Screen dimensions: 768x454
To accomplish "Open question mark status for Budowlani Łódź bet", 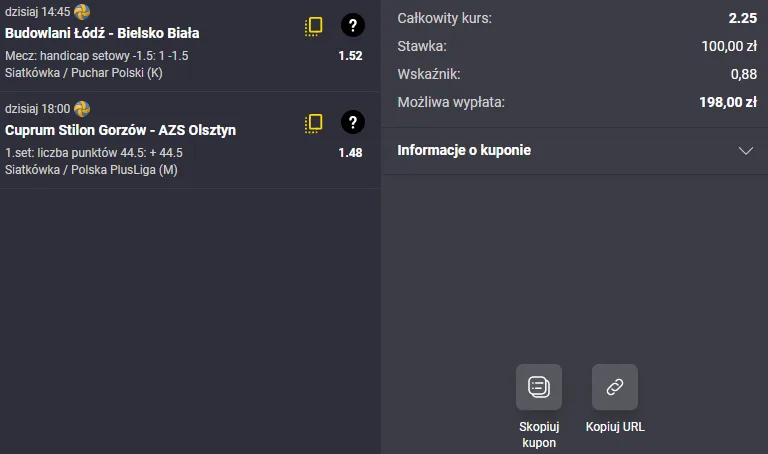I will tap(352, 26).
